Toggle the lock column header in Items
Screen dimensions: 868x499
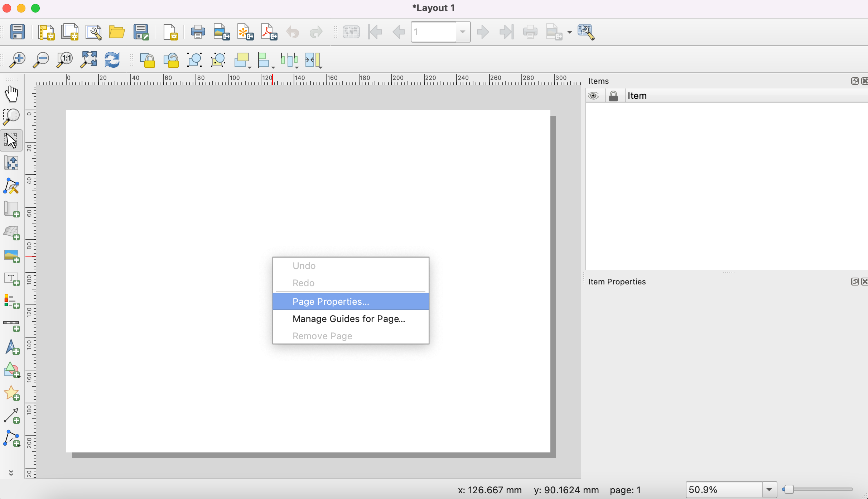(x=613, y=96)
